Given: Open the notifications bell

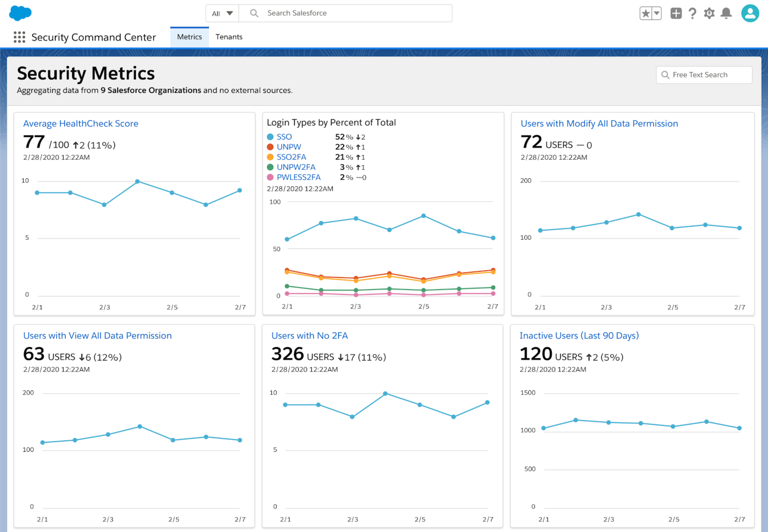Looking at the screenshot, I should (726, 13).
